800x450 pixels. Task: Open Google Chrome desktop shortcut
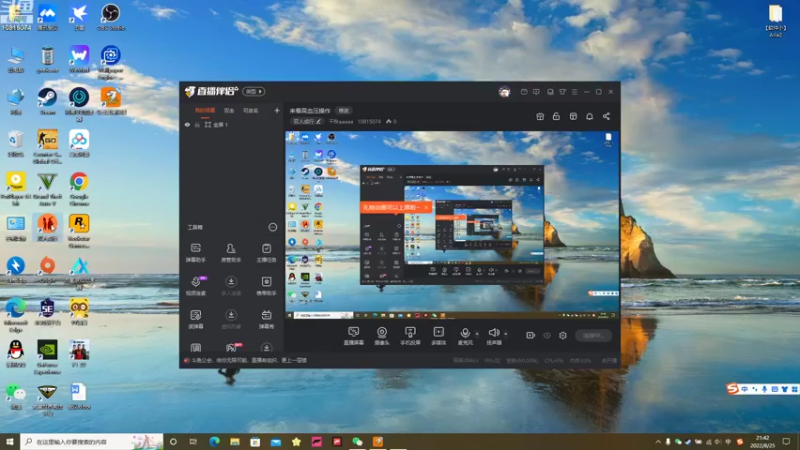pyautogui.click(x=79, y=189)
